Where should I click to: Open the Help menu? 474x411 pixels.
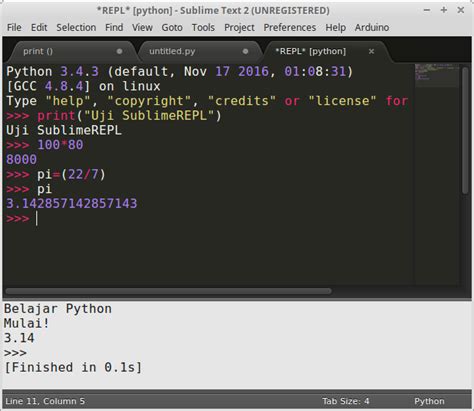click(x=335, y=27)
